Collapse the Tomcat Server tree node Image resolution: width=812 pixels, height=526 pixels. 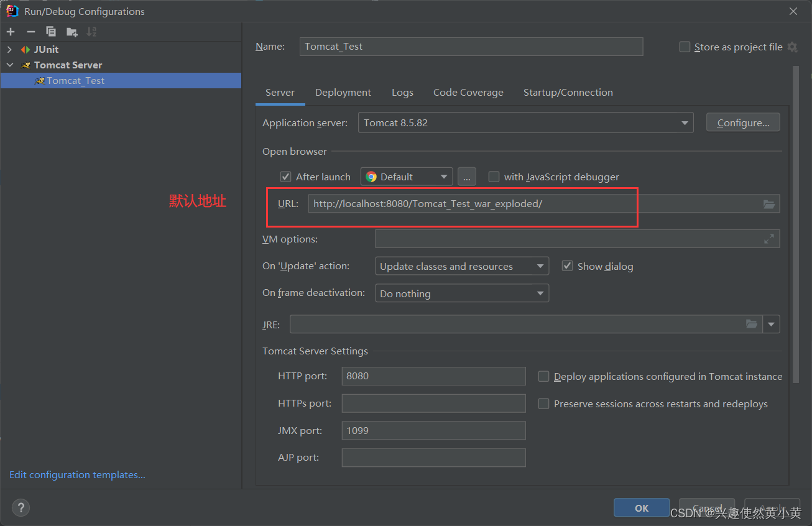pyautogui.click(x=9, y=65)
